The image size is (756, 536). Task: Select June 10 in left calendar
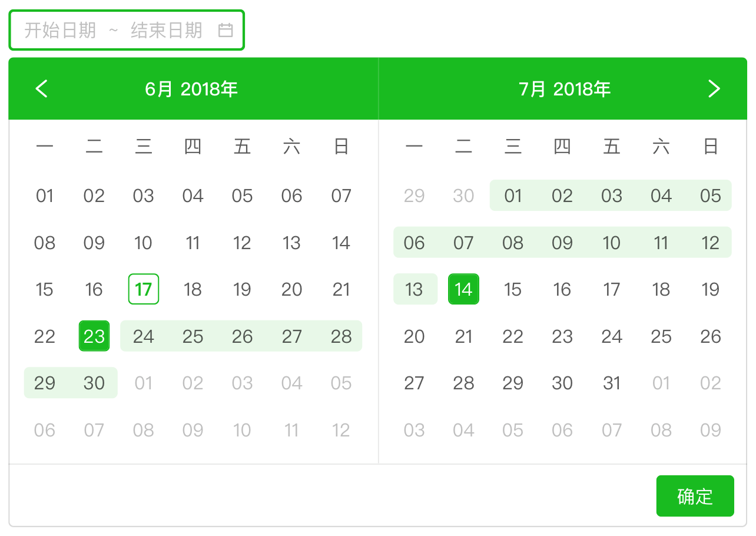(144, 243)
